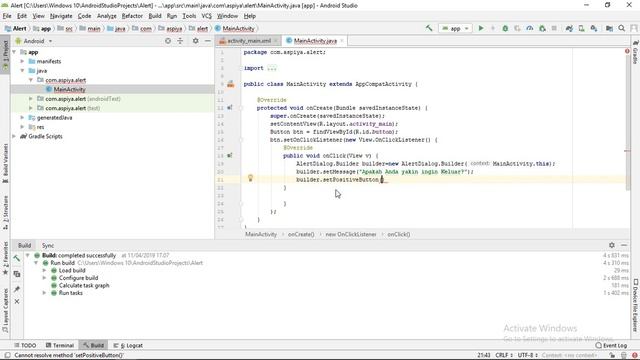Collapse the java folder
Image resolution: width=640 pixels, height=360 pixels.
(x=22, y=71)
